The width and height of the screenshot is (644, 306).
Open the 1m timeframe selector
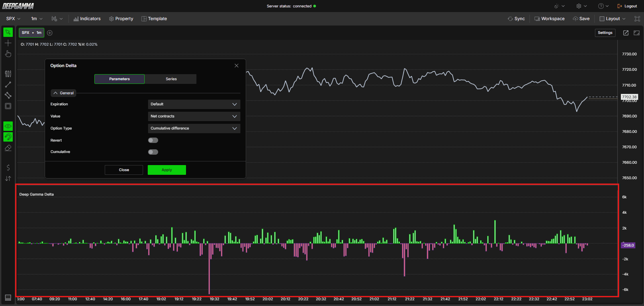37,19
